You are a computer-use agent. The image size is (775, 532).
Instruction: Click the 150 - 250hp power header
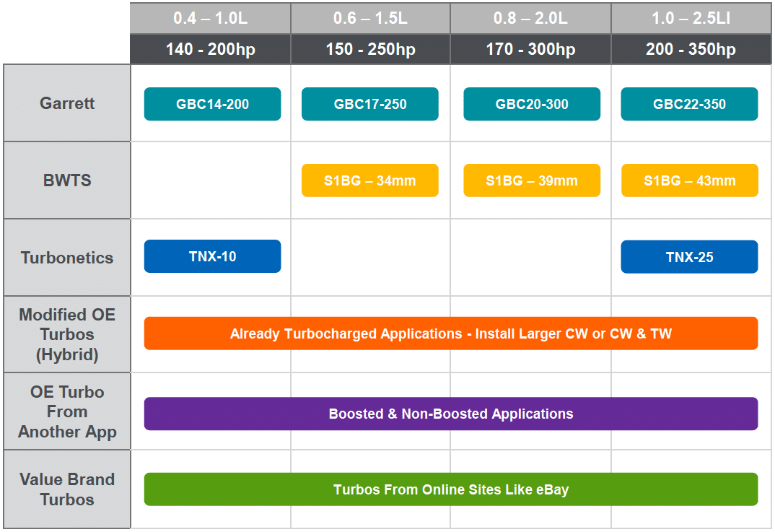tap(371, 49)
